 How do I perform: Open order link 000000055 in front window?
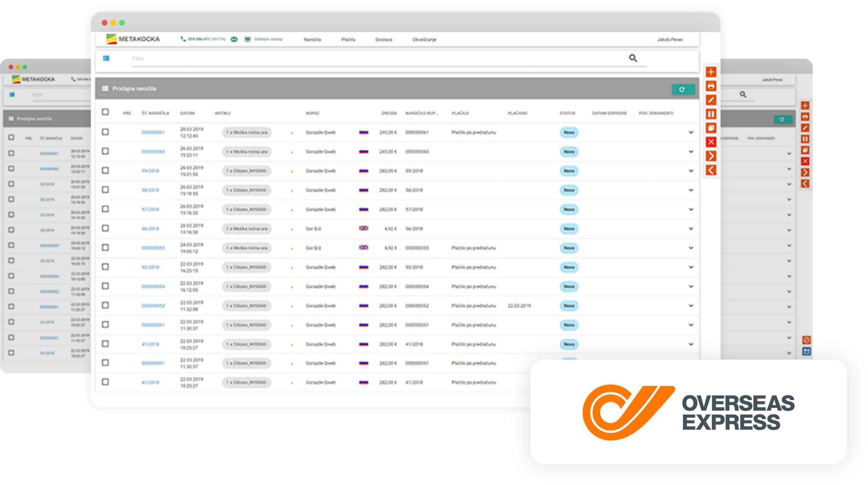click(153, 248)
